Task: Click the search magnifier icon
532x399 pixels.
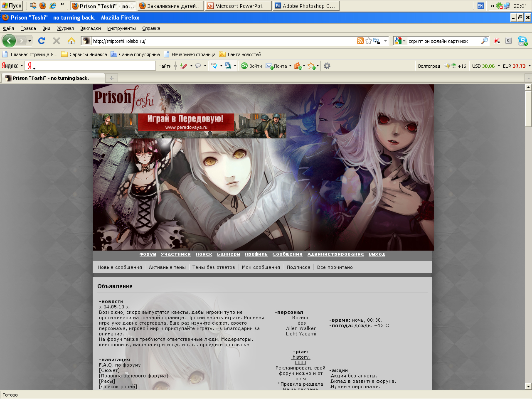Action: point(484,41)
